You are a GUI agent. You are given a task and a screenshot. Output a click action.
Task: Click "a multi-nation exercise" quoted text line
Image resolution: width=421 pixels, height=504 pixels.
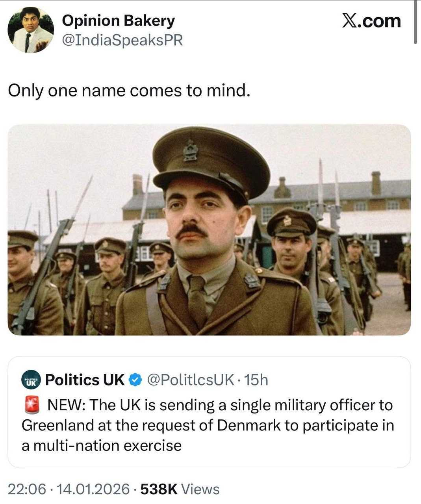[x=102, y=446]
